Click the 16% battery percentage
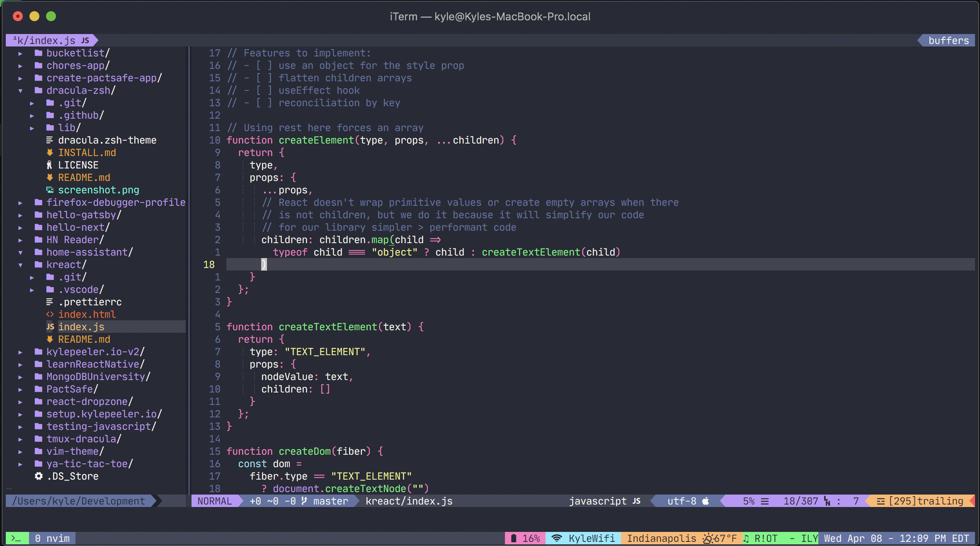The width and height of the screenshot is (980, 546). [531, 539]
